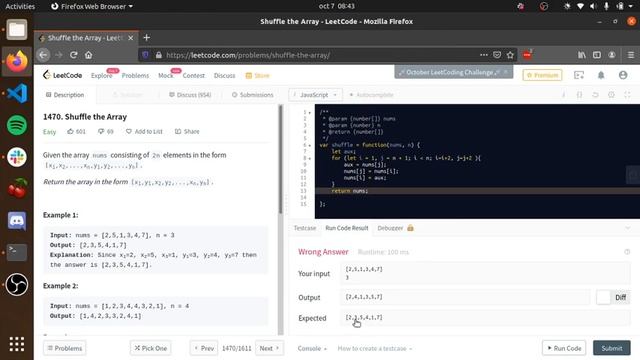Switch to the Testcase tab
The image size is (640, 360).
click(305, 228)
